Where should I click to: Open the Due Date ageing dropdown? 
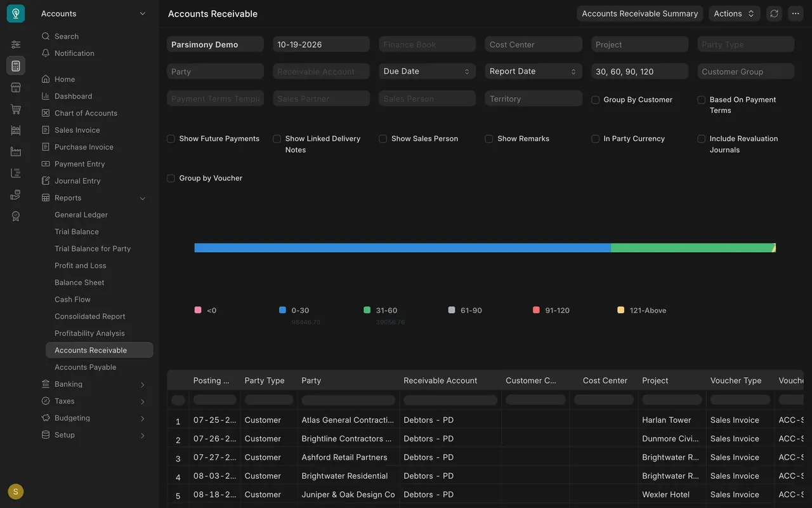pyautogui.click(x=428, y=71)
